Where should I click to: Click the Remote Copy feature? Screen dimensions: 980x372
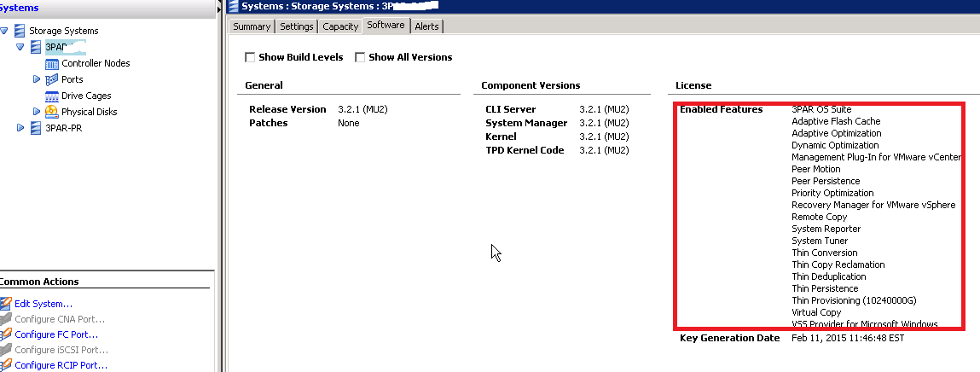pyautogui.click(x=820, y=217)
